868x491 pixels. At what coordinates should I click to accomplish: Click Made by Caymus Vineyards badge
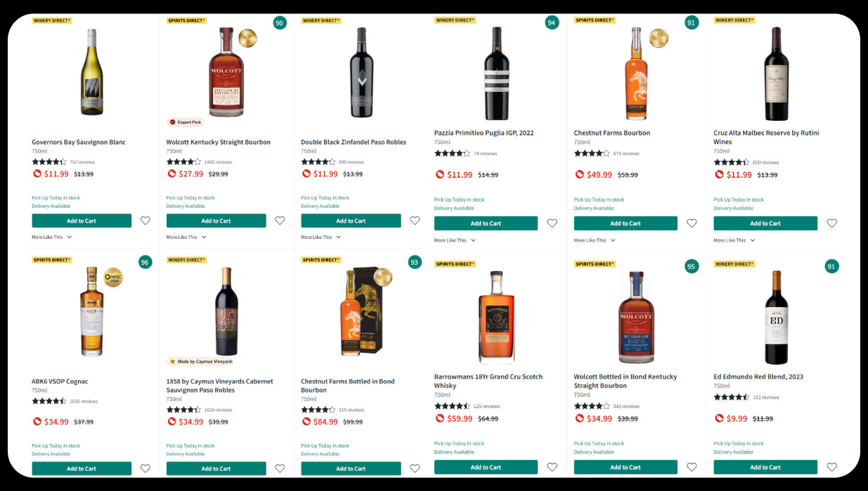200,362
